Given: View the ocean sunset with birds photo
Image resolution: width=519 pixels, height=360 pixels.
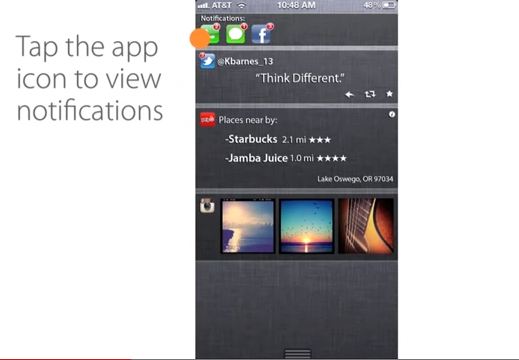Looking at the screenshot, I should click(x=307, y=226).
